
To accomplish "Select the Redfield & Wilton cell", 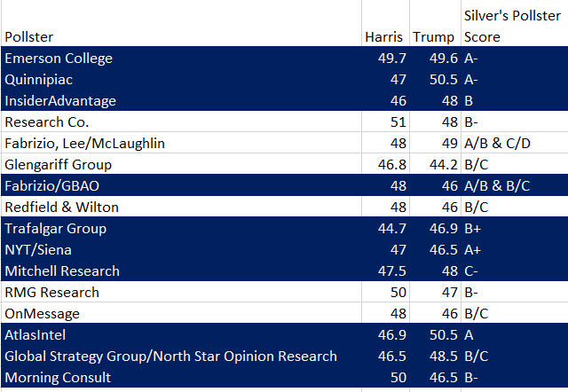I will coord(181,207).
